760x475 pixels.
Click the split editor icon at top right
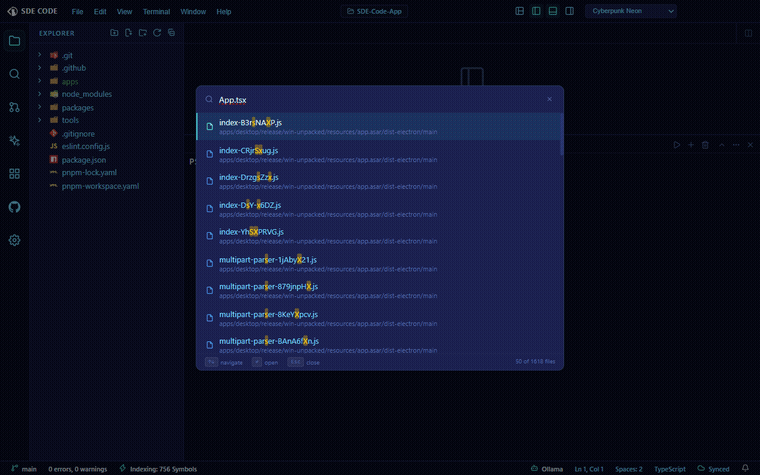(748, 33)
